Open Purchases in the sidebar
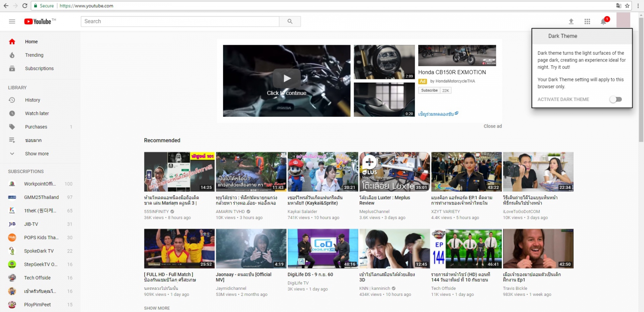The image size is (644, 312). click(36, 127)
